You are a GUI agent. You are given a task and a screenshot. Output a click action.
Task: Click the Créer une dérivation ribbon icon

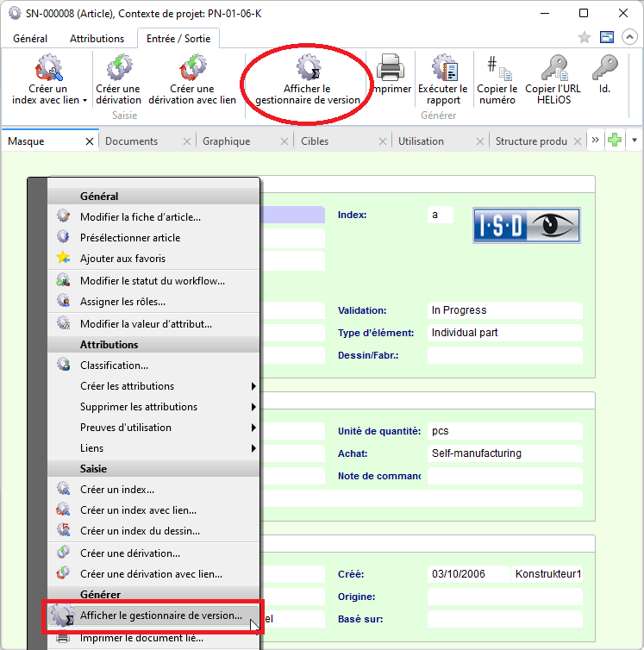point(119,67)
